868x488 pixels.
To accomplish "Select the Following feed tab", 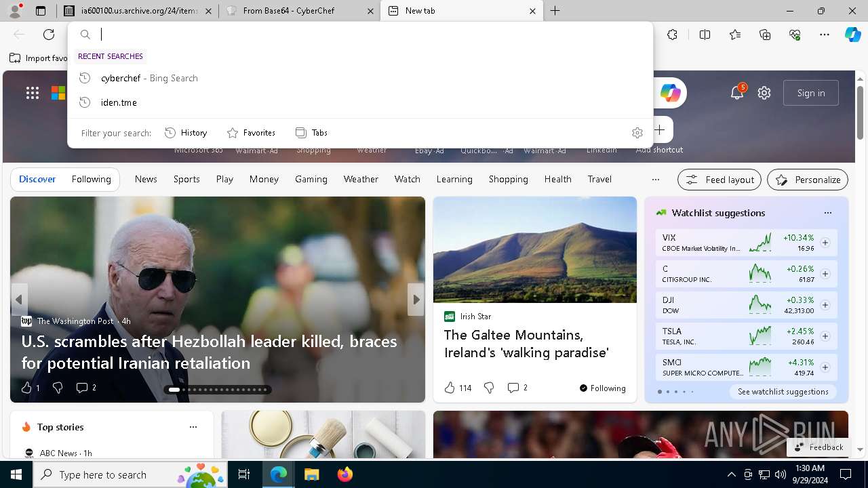I will click(91, 179).
